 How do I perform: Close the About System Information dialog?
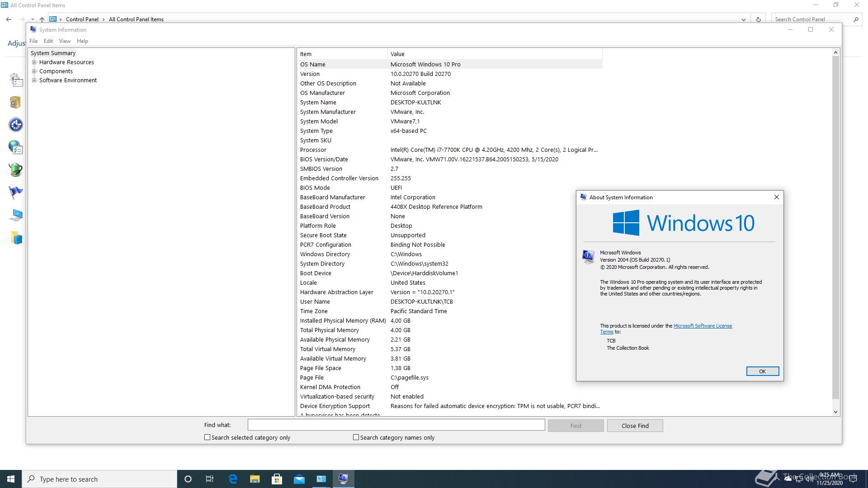tap(776, 197)
